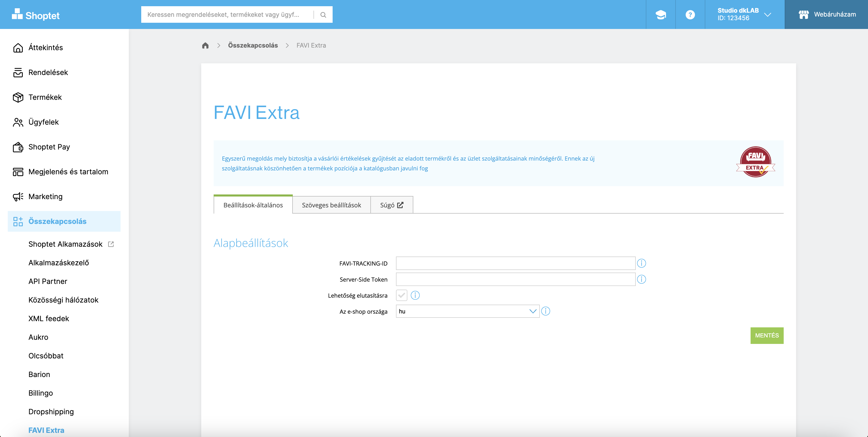The width and height of the screenshot is (868, 437).
Task: Click the Ügyfelek people icon
Action: tap(18, 122)
